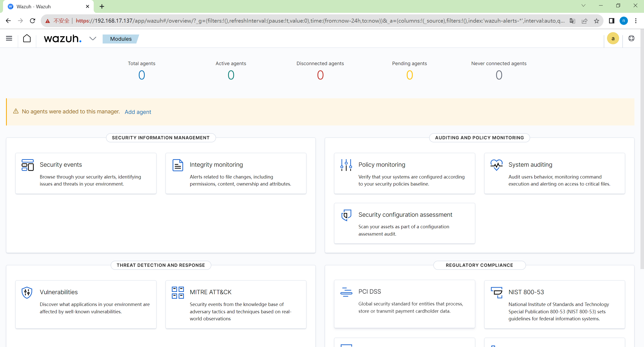The height and width of the screenshot is (347, 644).
Task: Open the Vulnerabilities shield icon
Action: (27, 292)
